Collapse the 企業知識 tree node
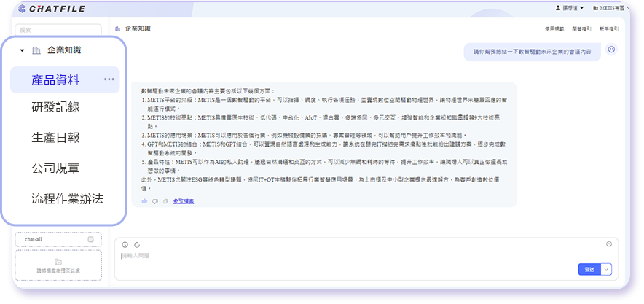 click(x=23, y=51)
